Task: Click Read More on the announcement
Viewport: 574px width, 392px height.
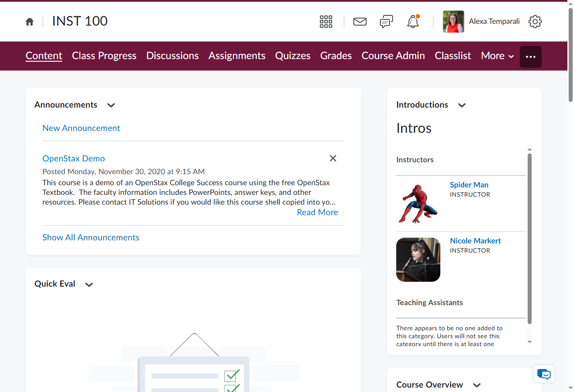Action: 318,212
